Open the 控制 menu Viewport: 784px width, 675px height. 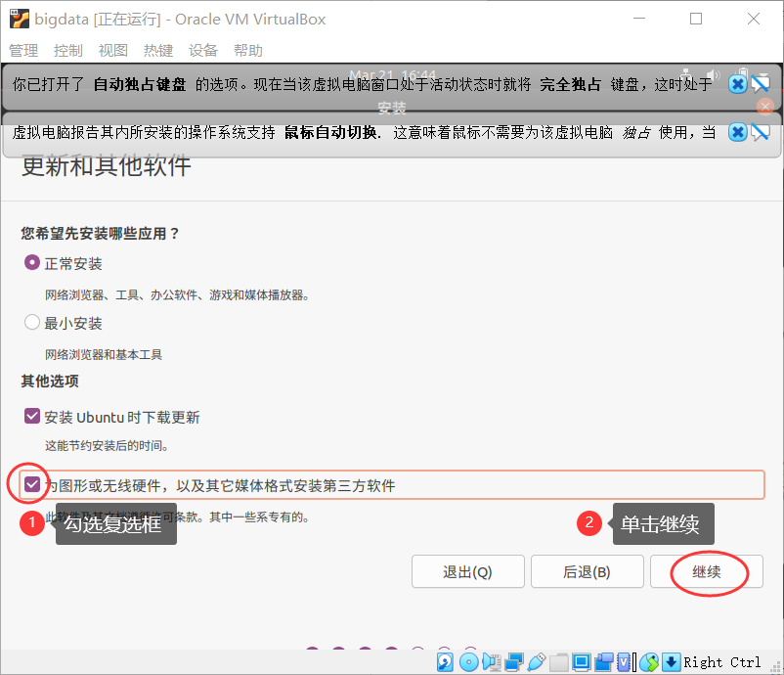68,50
